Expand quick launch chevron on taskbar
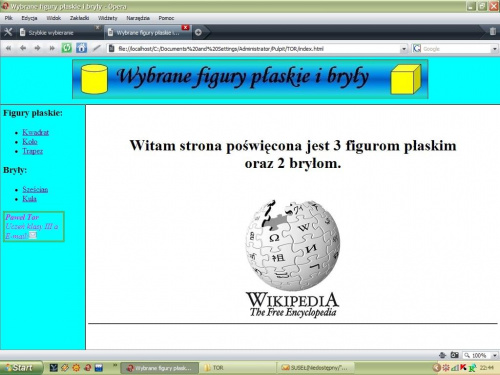Viewport: 500px width, 375px height. (x=115, y=365)
